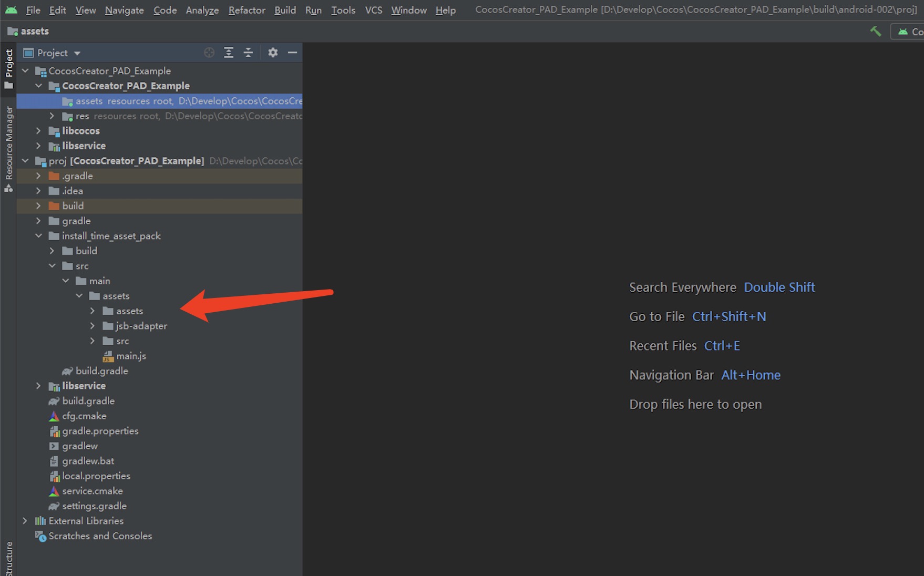The image size is (924, 576).
Task: Expand the libcocos folder node
Action: 38,131
